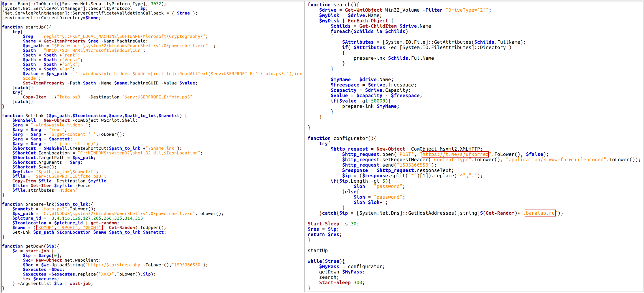This screenshot has width=644, height=293.
Task: Click 'Start-Sleep -s 30;'
Action: (333, 224)
